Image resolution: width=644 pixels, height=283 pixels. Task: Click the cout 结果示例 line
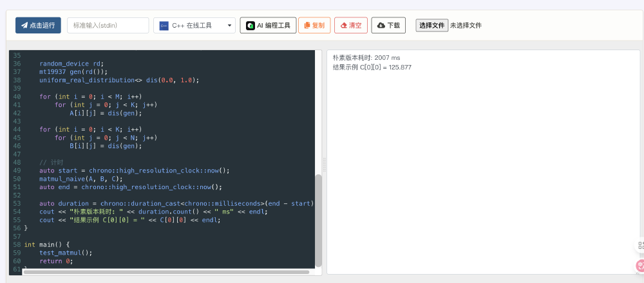[130, 220]
